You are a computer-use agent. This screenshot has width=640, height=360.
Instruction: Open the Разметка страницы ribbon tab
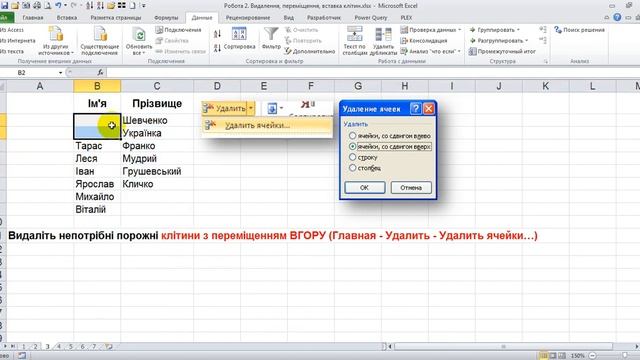point(116,18)
